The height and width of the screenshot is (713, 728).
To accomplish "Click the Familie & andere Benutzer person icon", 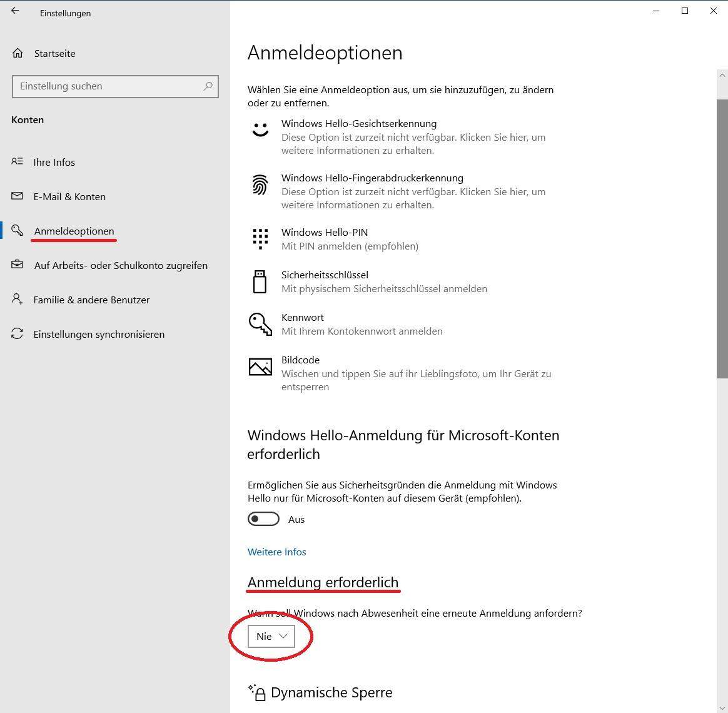I will pos(17,299).
